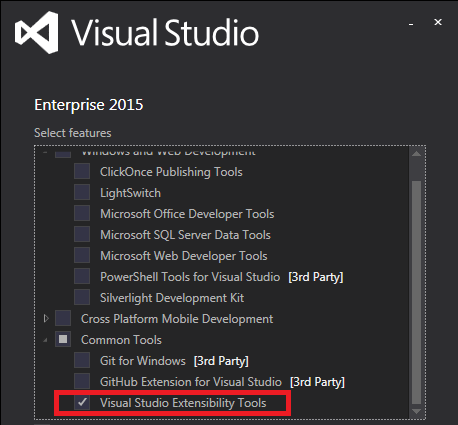The image size is (458, 425).
Task: Collapse the Common Tools tree node
Action: point(46,340)
